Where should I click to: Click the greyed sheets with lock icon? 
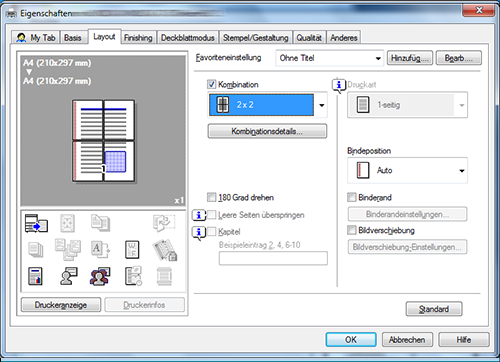[x=165, y=250]
